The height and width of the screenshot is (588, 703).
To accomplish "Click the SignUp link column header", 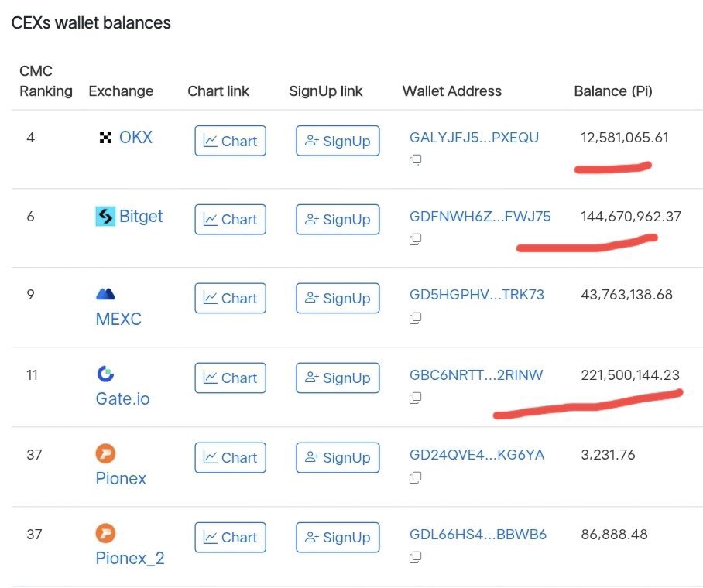I will point(325,91).
